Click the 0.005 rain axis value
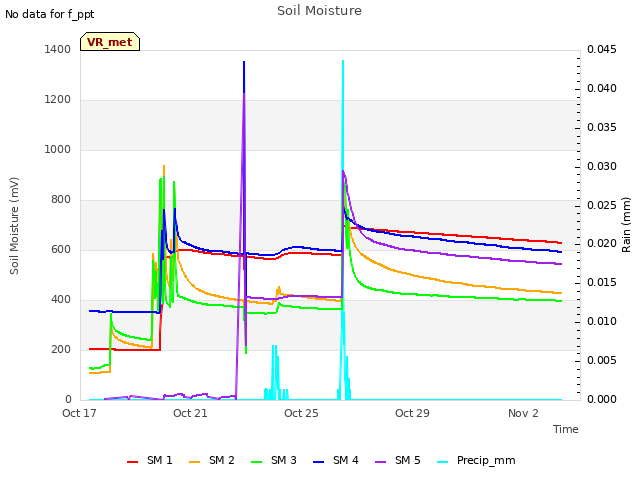Screen dimensions: 640x480 click(x=602, y=360)
